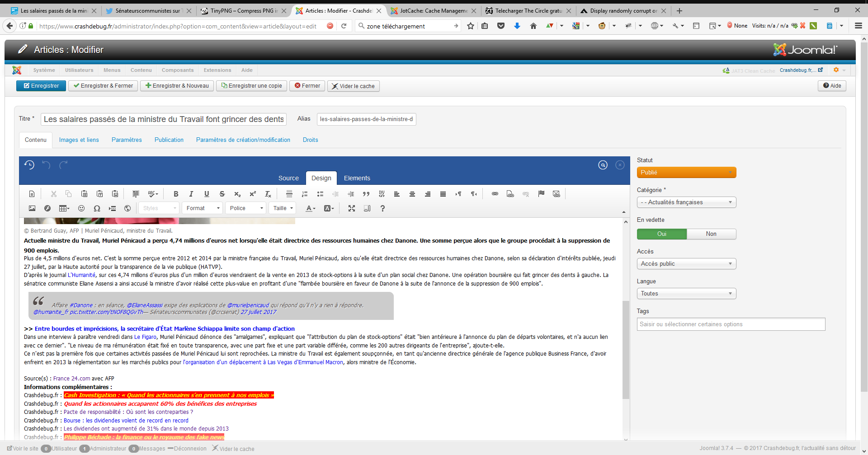Click the Bold formatting icon
Viewport: 868px width, 455px height.
[x=176, y=194]
